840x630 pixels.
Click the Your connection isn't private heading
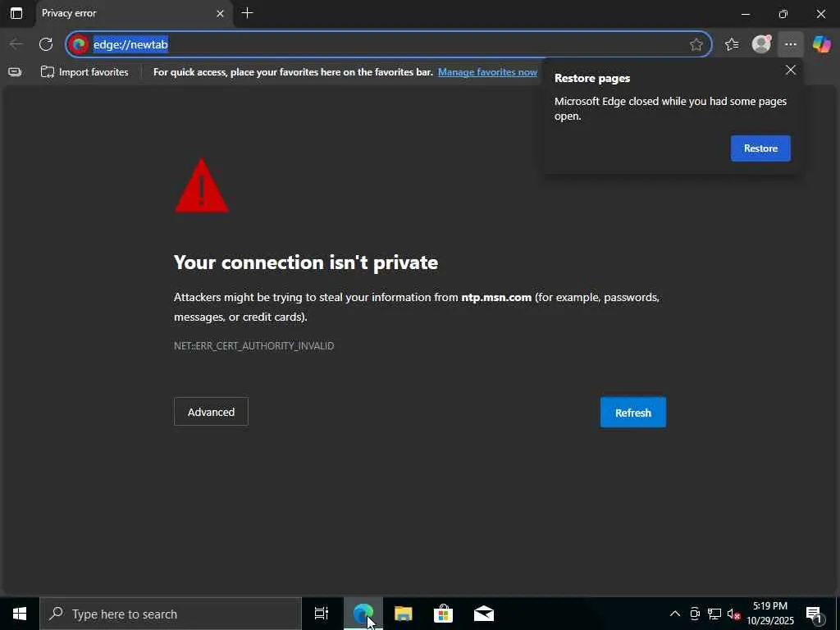point(306,262)
